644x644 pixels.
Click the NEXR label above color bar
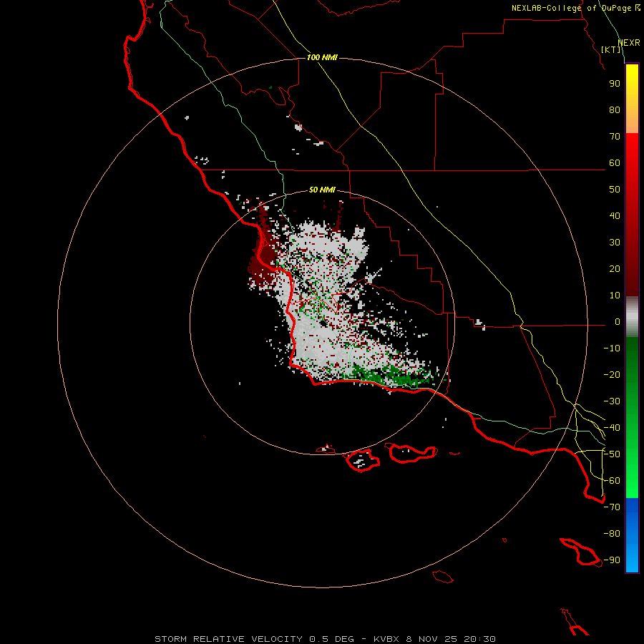(629, 43)
